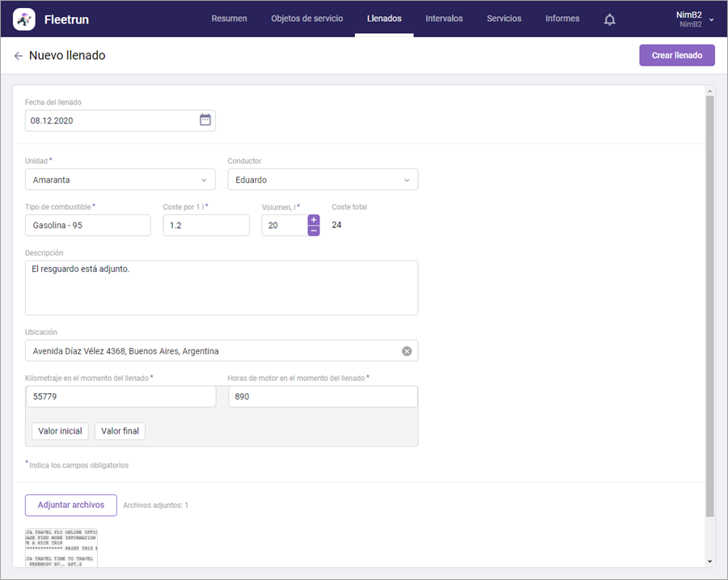Click the Coste total value 24
This screenshot has height=580, width=728.
click(x=336, y=225)
